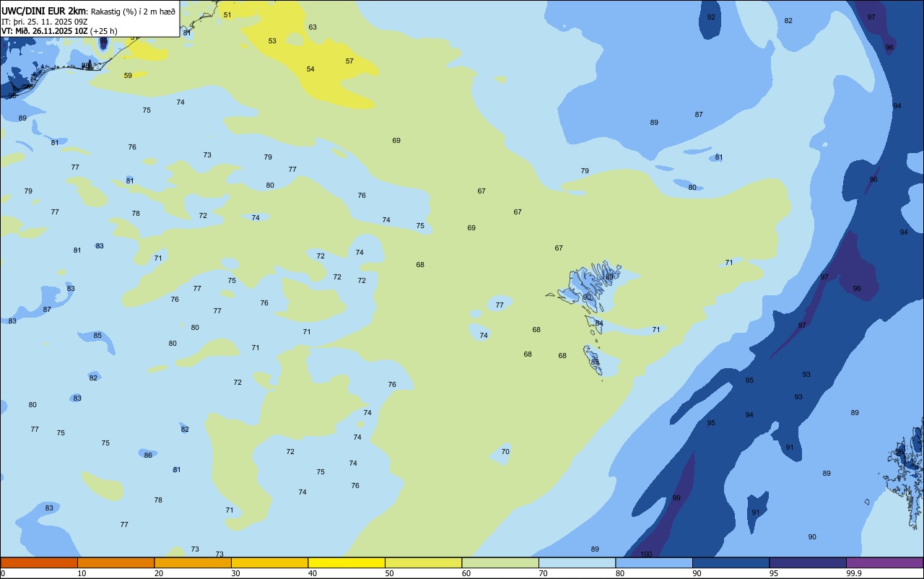
Task: Click the 'VT: Mið. 26.11.2025 10Z' line
Action: [45, 31]
